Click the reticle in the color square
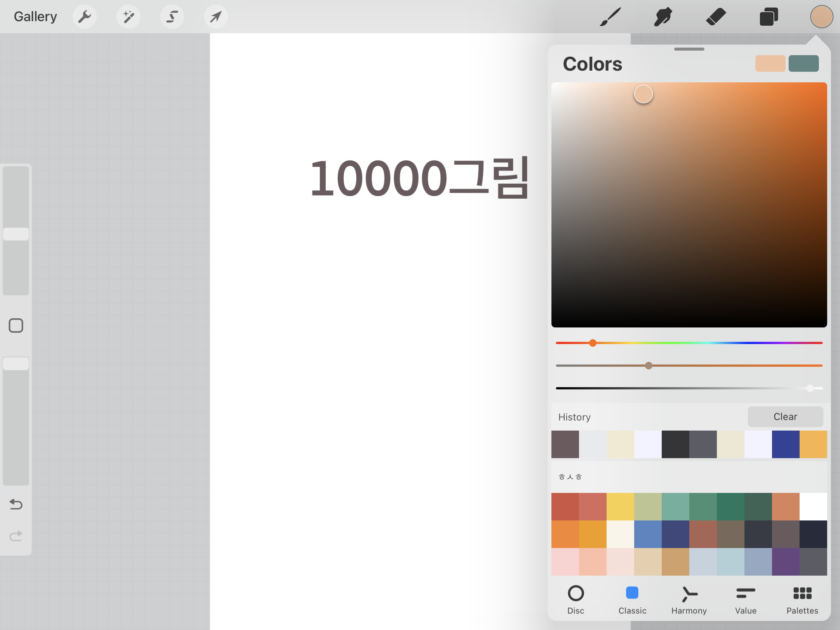Viewport: 840px width, 630px height. (x=643, y=94)
